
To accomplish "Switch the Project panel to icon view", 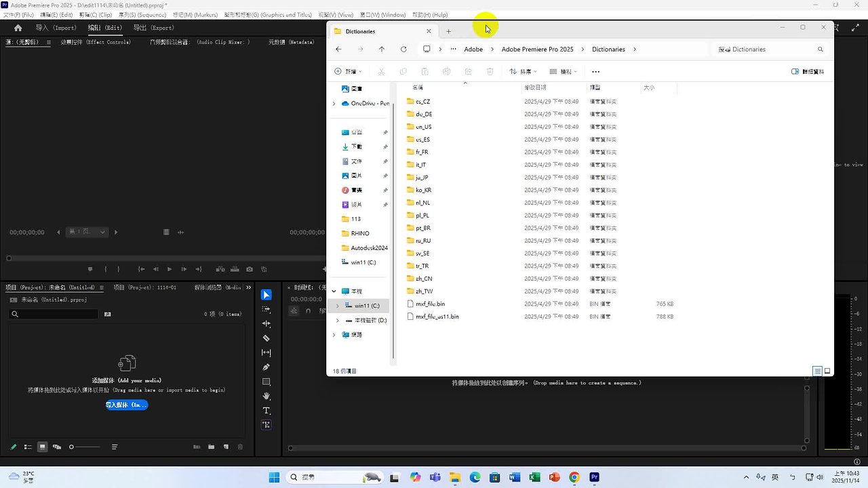I will (x=42, y=447).
